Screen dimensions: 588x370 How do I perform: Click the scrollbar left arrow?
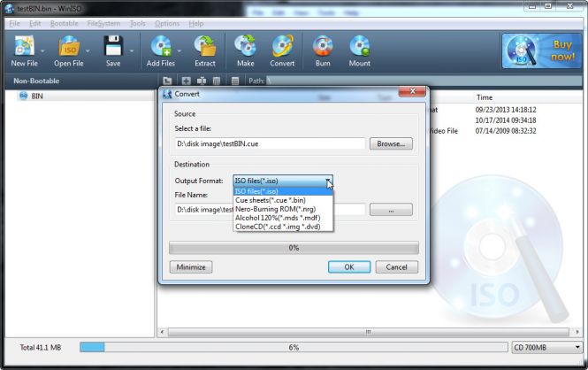click(x=162, y=332)
